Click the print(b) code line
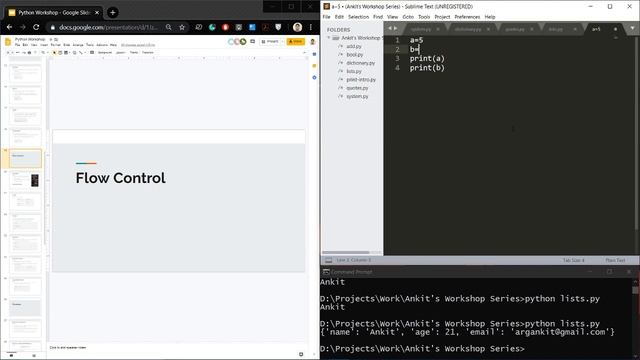 click(x=427, y=68)
